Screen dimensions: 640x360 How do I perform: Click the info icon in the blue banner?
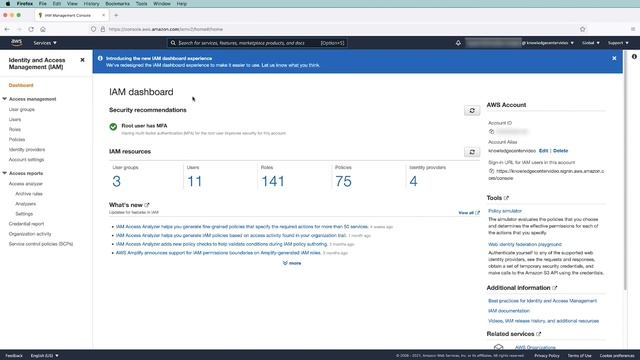point(100,58)
